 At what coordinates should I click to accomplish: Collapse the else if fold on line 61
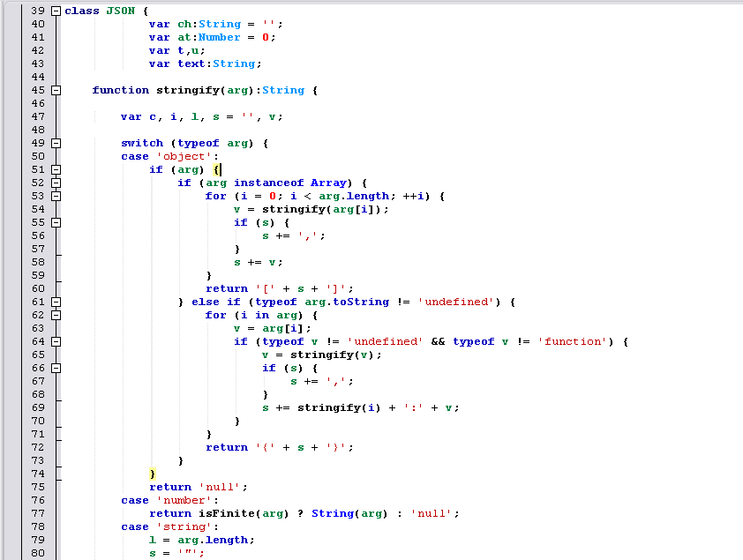pyautogui.click(x=56, y=302)
